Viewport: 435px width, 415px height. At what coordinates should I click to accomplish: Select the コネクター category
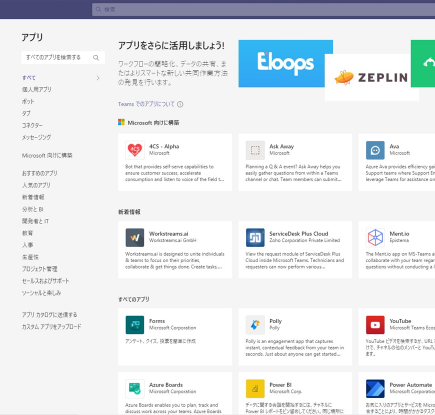tap(32, 125)
